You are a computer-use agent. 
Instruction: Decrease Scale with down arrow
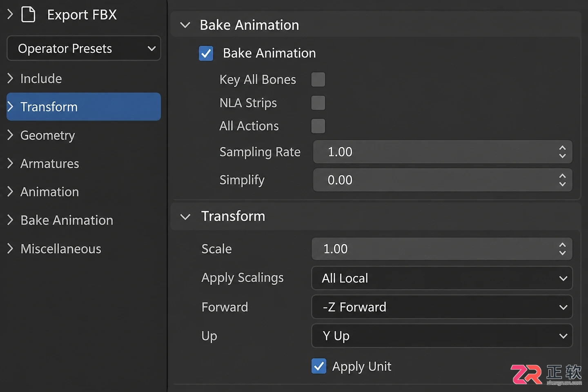(x=562, y=253)
